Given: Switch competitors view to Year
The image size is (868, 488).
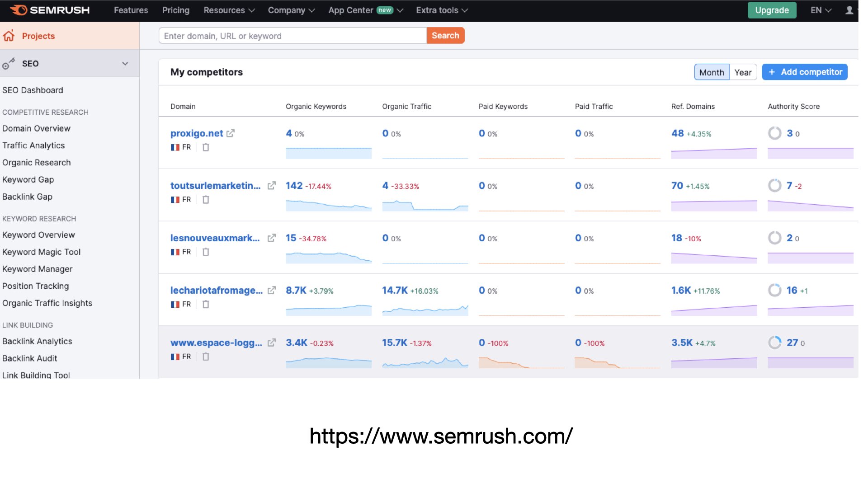Looking at the screenshot, I should (x=743, y=72).
